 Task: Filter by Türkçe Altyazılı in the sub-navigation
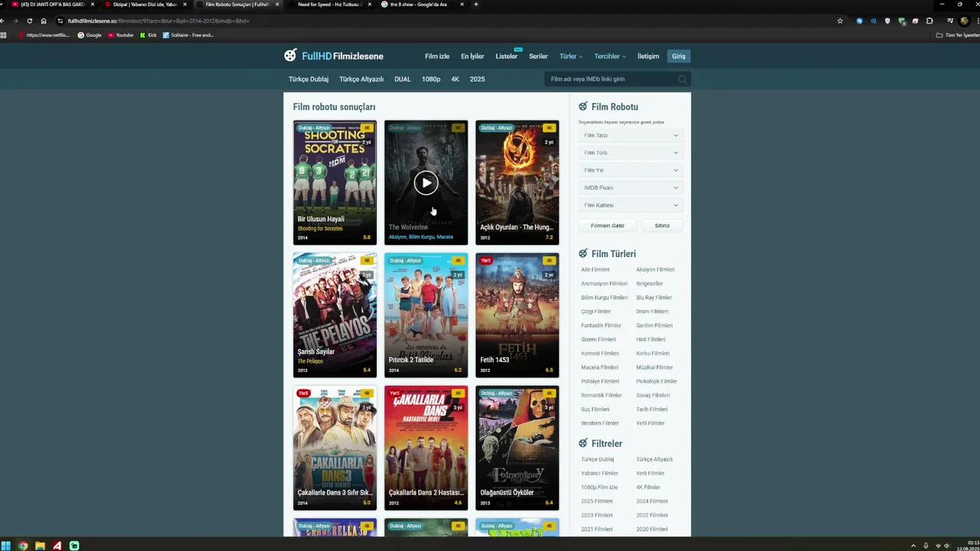(361, 80)
